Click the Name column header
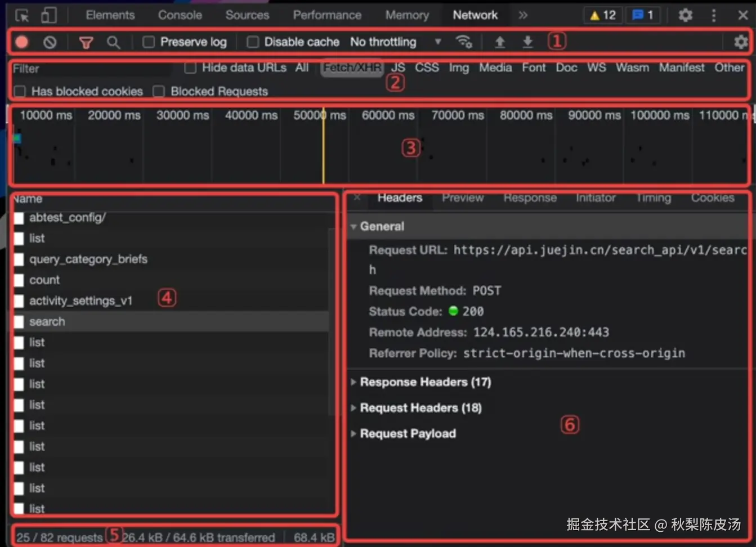756x547 pixels. pos(28,199)
